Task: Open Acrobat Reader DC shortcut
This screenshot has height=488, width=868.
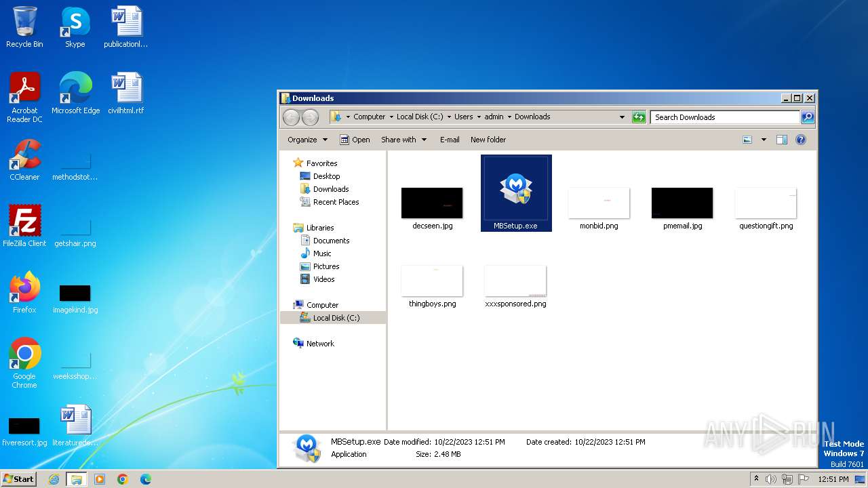Action: [x=24, y=98]
